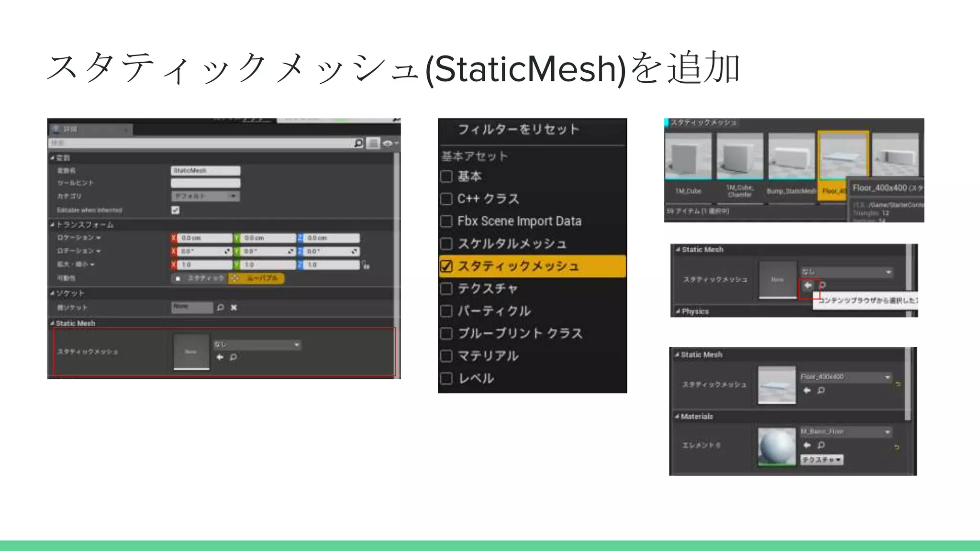
Task: Select the Bump_StaticMesh thumbnail
Action: 791,156
